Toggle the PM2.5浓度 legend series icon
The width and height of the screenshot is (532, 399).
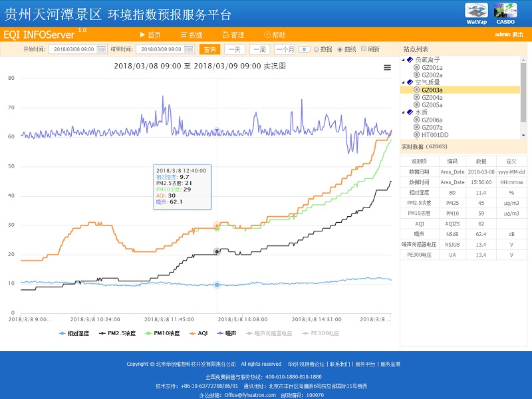[x=103, y=333]
